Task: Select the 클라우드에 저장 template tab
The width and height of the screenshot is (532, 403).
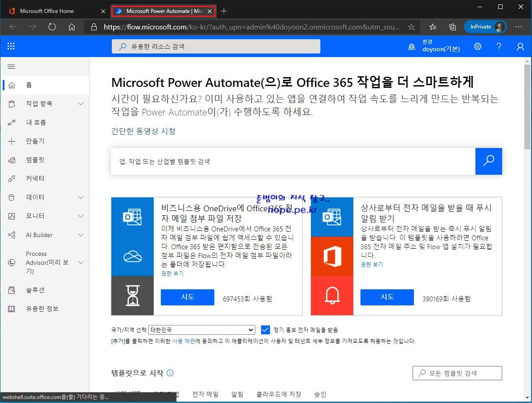Action: click(x=279, y=394)
